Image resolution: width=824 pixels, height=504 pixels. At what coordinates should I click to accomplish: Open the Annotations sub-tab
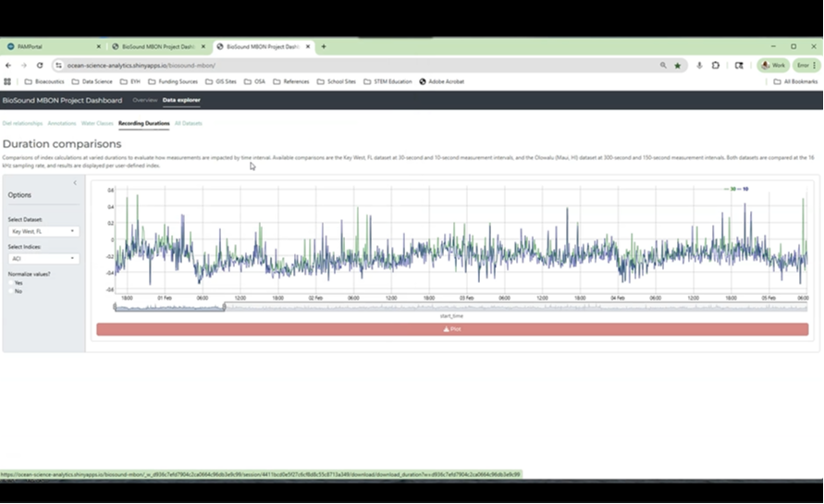[x=62, y=123]
